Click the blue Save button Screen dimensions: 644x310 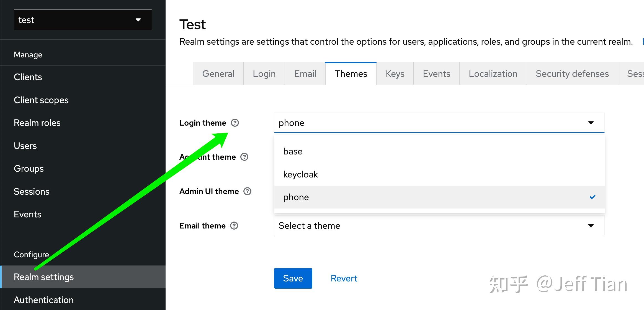(293, 278)
